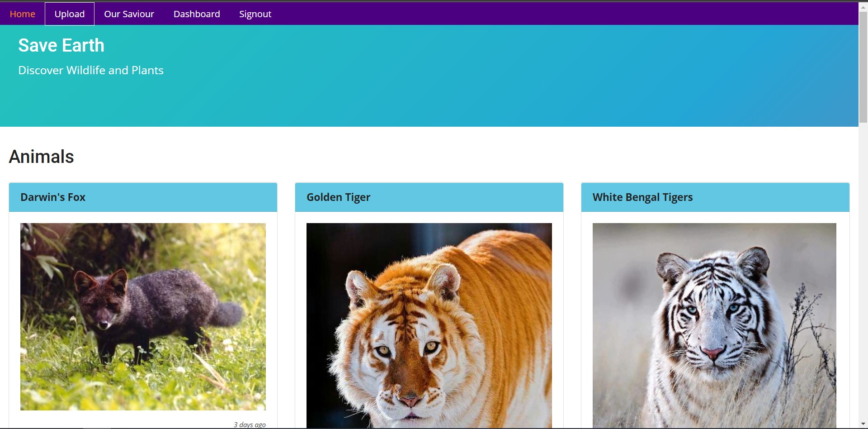Select the White Bengal Tigers card title
868x429 pixels.
point(642,197)
